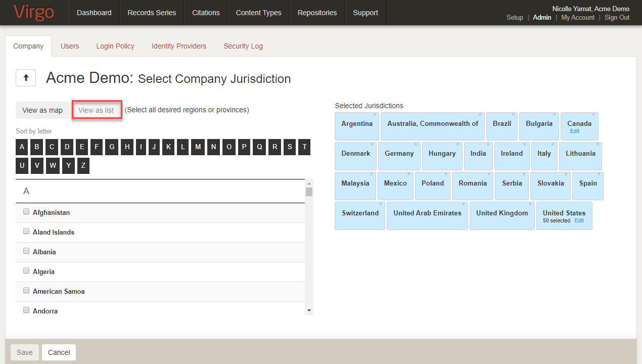
Task: Remove Brazil jurisdiction tile
Action: (513, 115)
